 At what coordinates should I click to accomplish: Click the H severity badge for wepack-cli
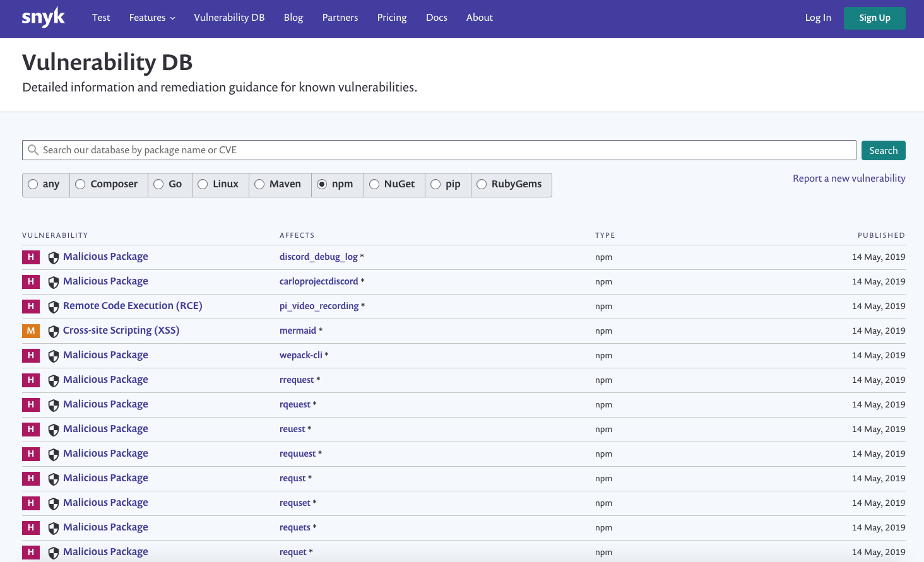31,356
